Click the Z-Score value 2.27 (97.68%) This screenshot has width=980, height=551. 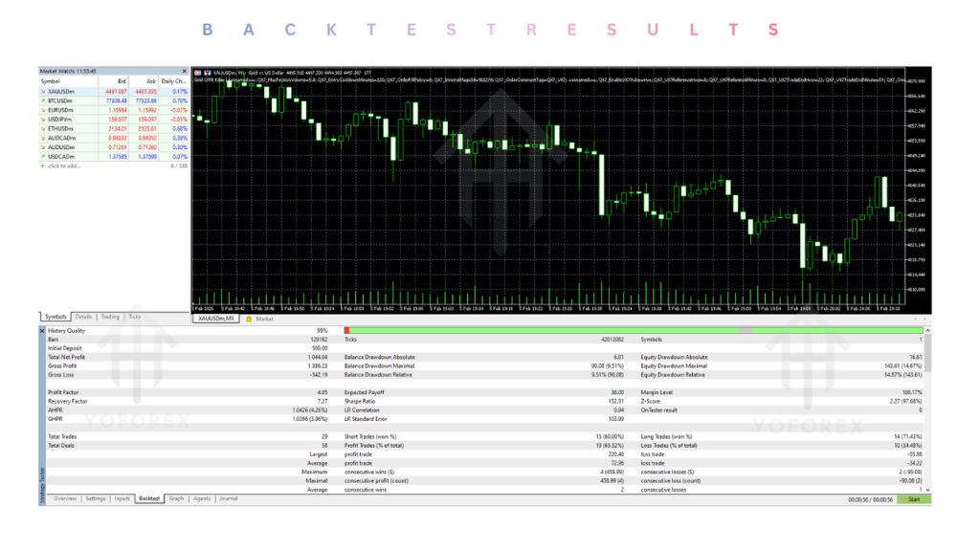pyautogui.click(x=905, y=401)
